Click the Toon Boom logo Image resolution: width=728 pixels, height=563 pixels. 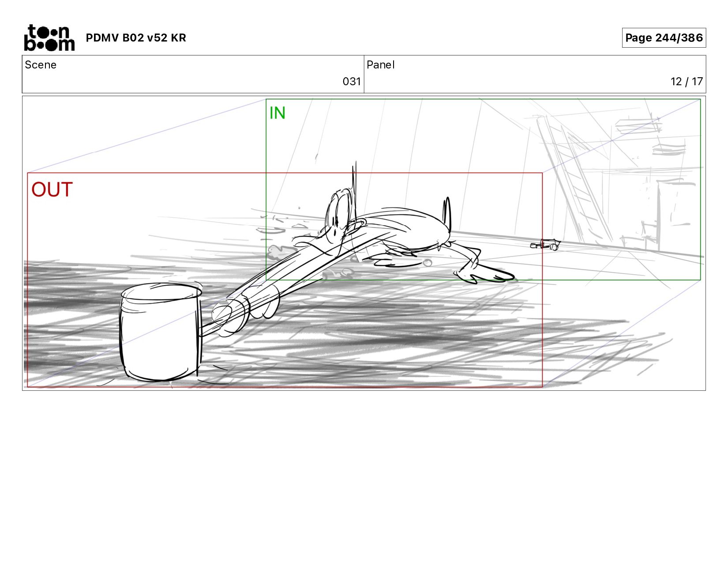pos(49,38)
